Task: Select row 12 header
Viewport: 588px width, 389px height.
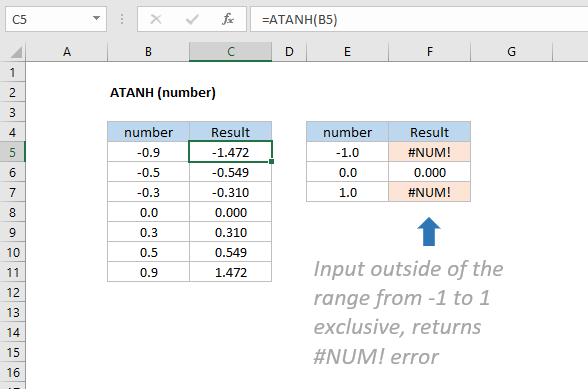Action: 12,292
